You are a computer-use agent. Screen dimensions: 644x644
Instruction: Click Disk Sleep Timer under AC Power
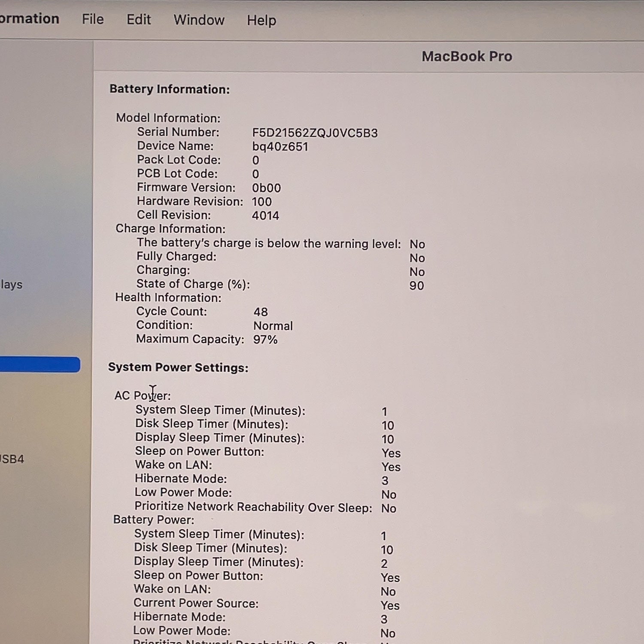[212, 424]
